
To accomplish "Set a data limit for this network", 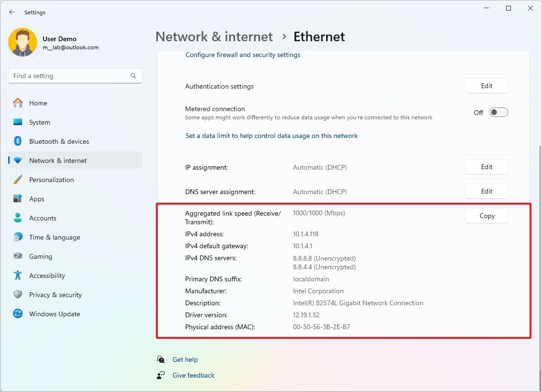I will [271, 136].
